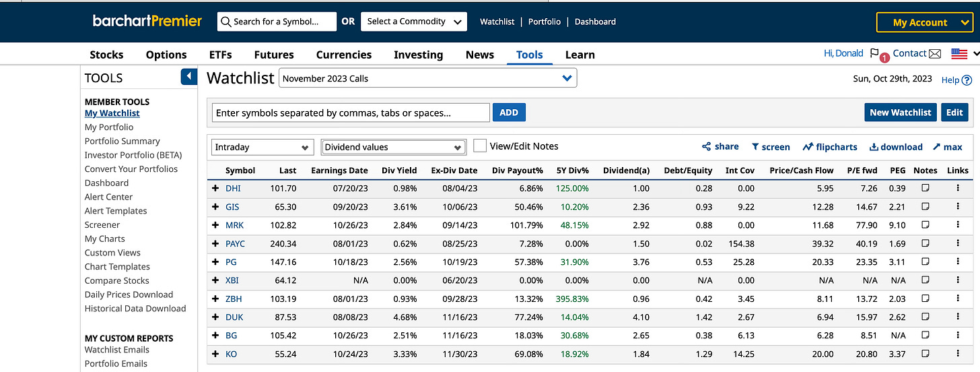Sort by Div Yield column header

[x=400, y=170]
